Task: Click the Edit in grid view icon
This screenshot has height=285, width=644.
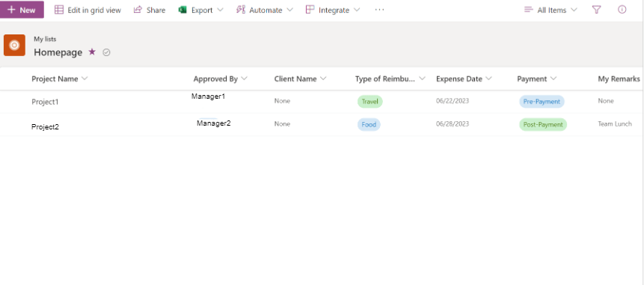Action: pyautogui.click(x=59, y=10)
